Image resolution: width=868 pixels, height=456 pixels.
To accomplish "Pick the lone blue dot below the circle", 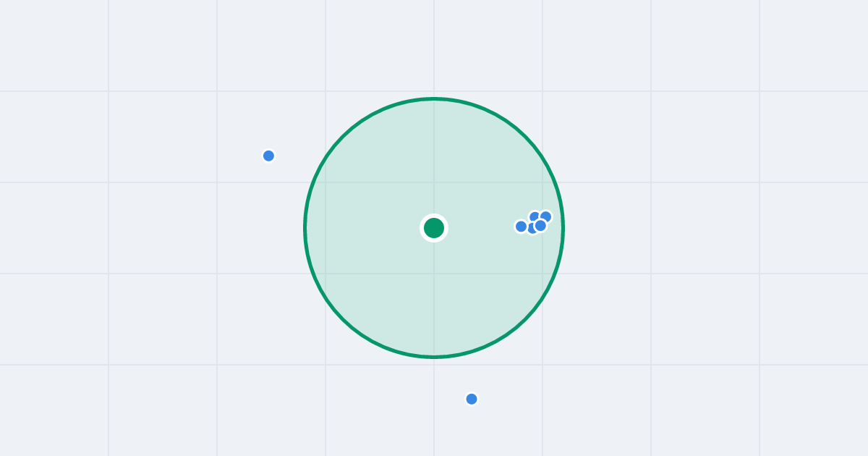I will pyautogui.click(x=472, y=399).
